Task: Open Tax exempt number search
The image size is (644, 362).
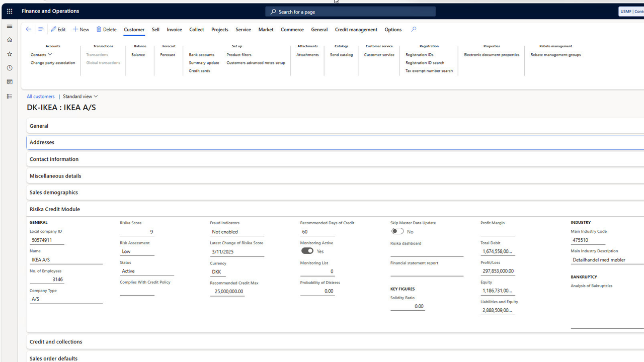Action: (x=429, y=71)
